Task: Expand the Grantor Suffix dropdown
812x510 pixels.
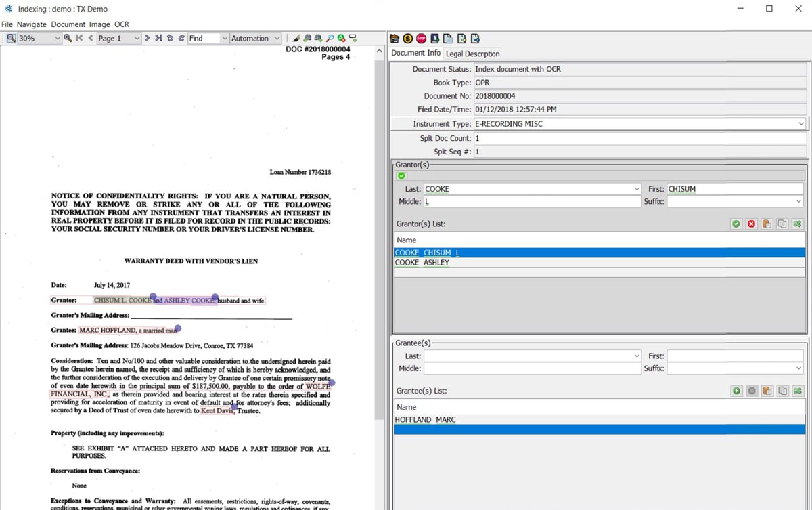Action: (x=799, y=201)
